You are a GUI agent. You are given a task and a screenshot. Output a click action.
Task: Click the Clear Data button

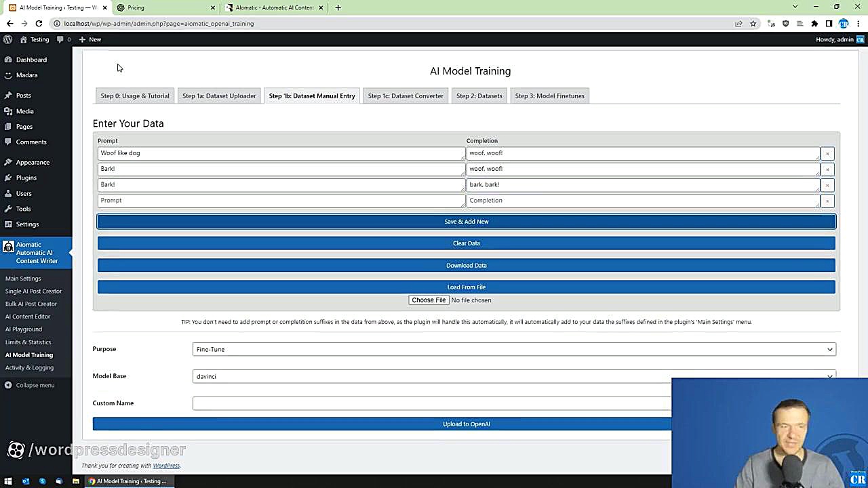(467, 243)
